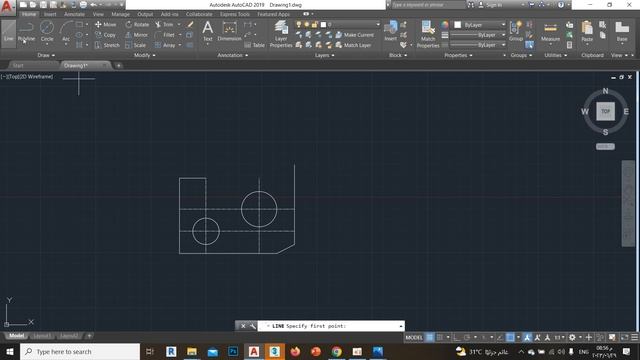The image size is (640, 360).
Task: Open the Measure tool
Action: tap(550, 33)
